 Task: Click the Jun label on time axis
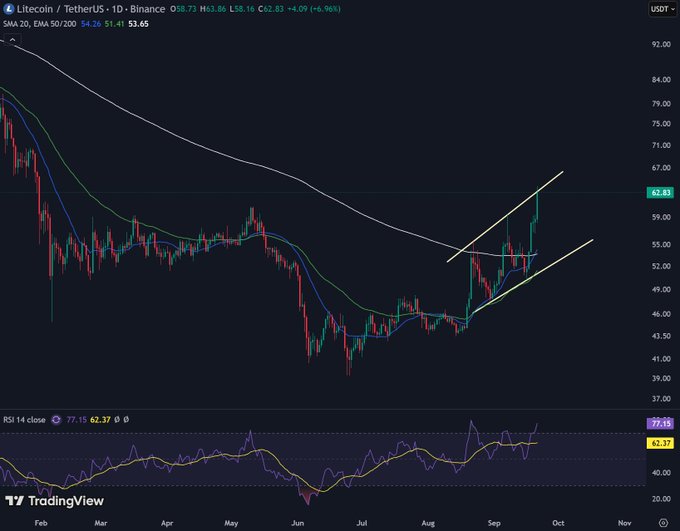click(x=298, y=523)
